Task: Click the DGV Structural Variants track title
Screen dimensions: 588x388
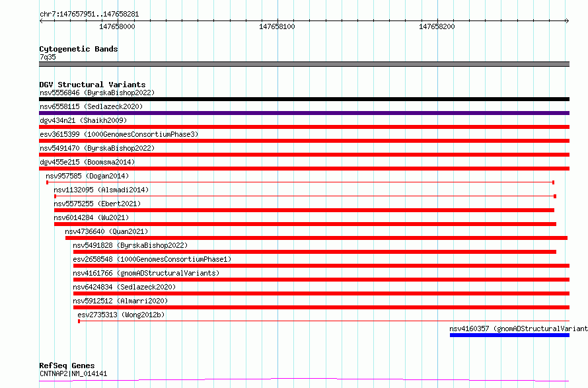Action: [92, 85]
